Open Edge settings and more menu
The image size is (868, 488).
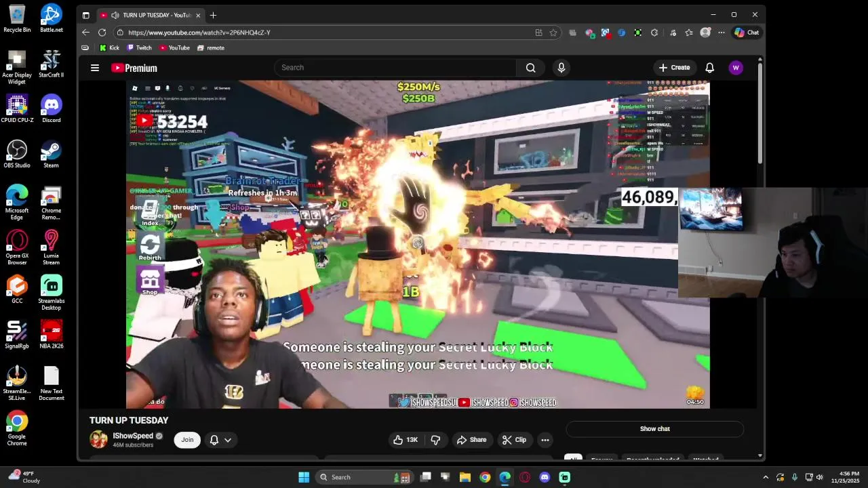coord(722,33)
